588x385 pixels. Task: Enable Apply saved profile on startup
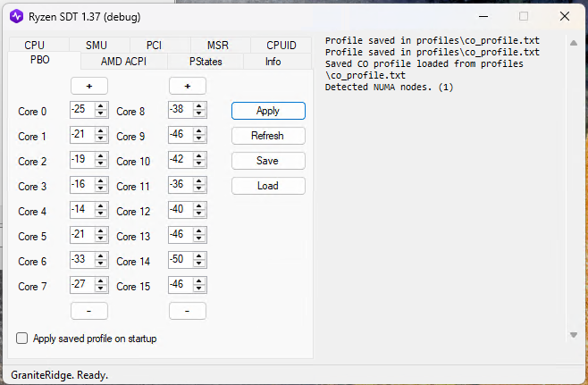pyautogui.click(x=21, y=339)
